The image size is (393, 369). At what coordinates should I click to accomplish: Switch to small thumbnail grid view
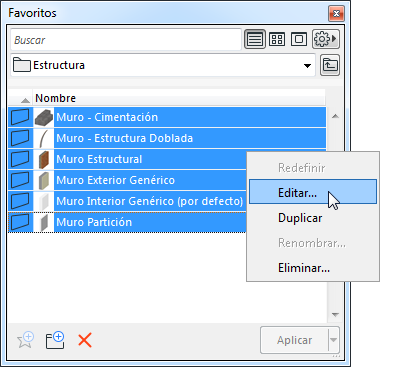277,39
